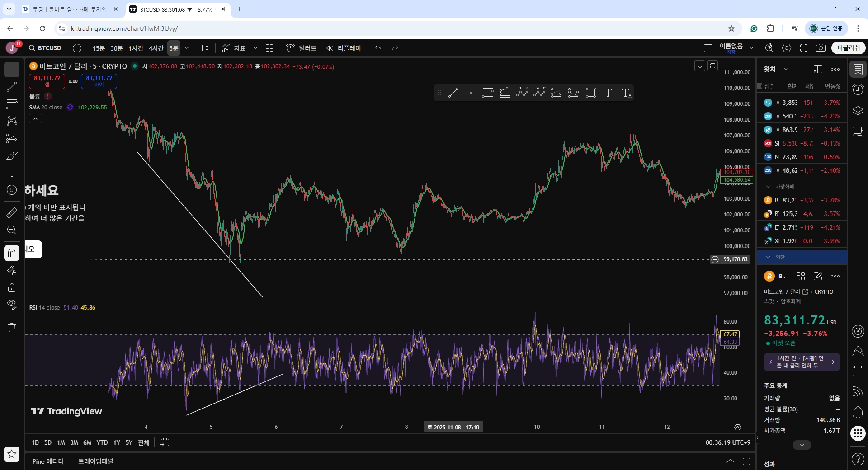Select the text annotation tool
Image resolution: width=868 pixels, height=470 pixels.
tap(12, 173)
